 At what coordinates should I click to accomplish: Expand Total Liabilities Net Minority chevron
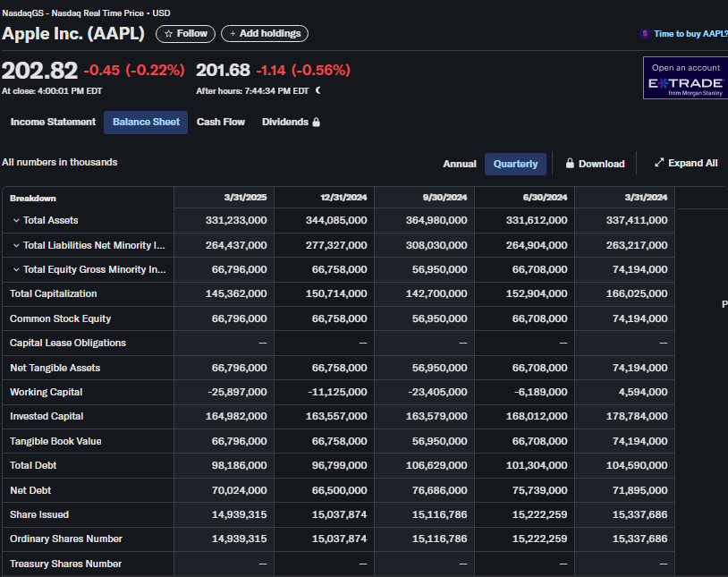[x=16, y=245]
